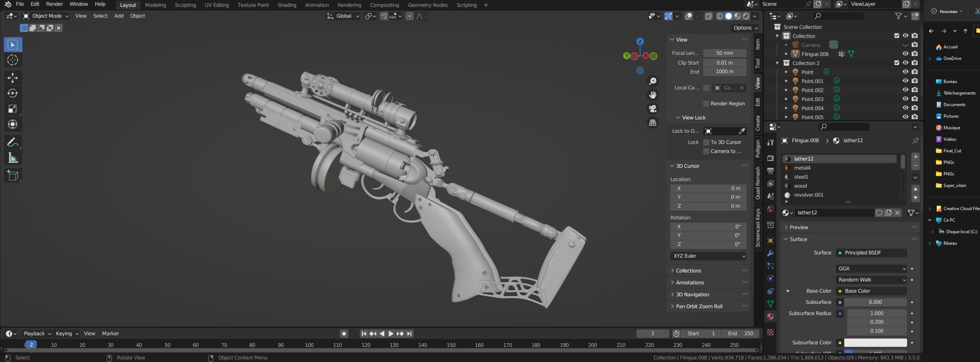Open the Object Mode dropdown

[46, 16]
